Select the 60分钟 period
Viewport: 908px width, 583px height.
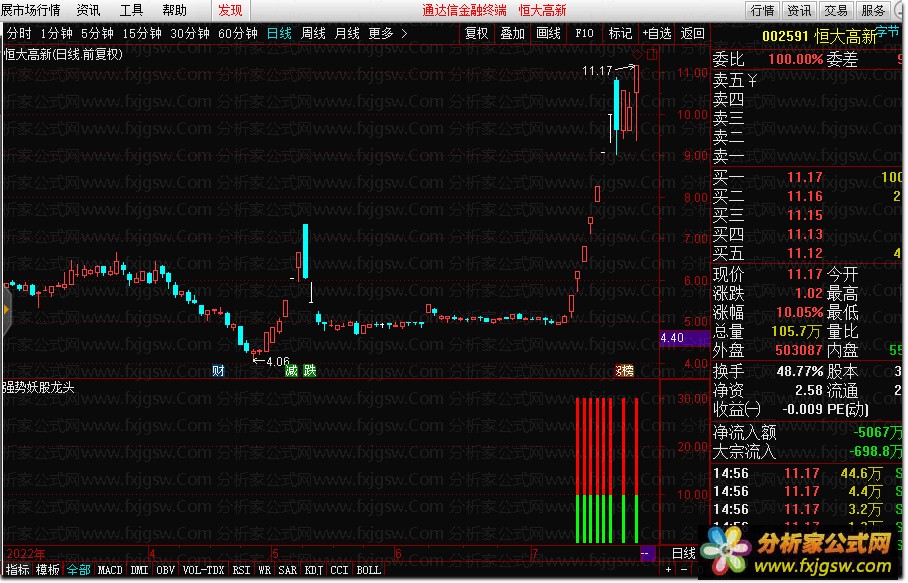(x=238, y=34)
